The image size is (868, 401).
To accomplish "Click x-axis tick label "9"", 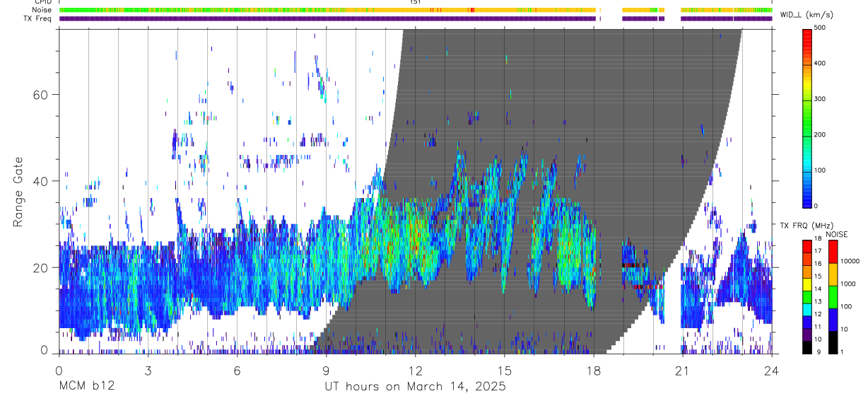I will pyautogui.click(x=326, y=370).
